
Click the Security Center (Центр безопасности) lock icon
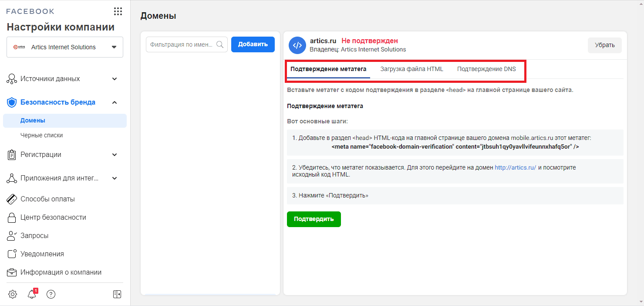(12, 218)
